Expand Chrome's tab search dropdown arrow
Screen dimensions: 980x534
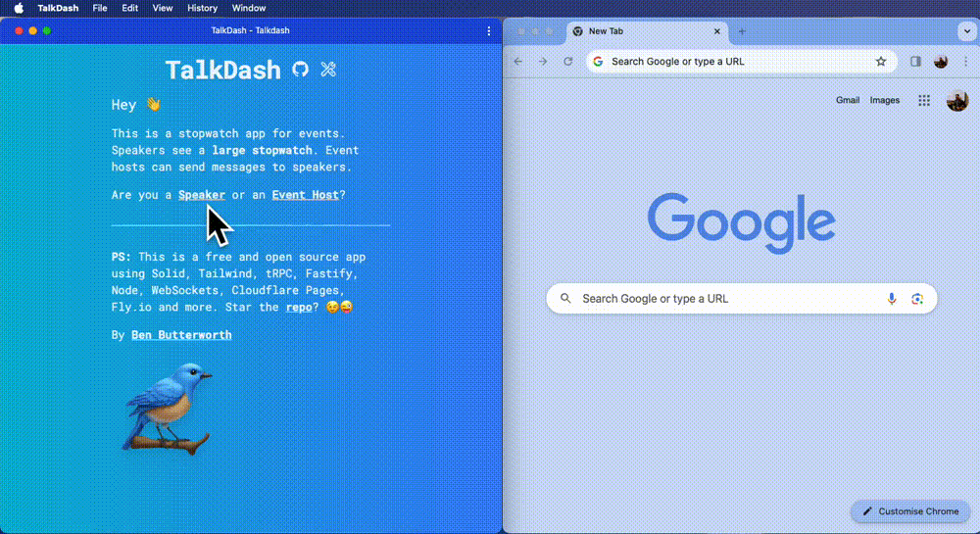[x=967, y=31]
